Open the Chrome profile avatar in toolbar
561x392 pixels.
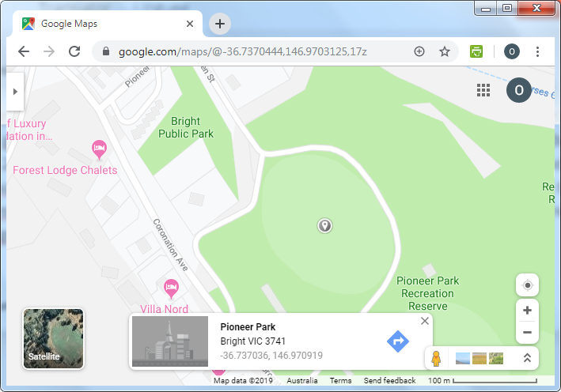[x=512, y=51]
